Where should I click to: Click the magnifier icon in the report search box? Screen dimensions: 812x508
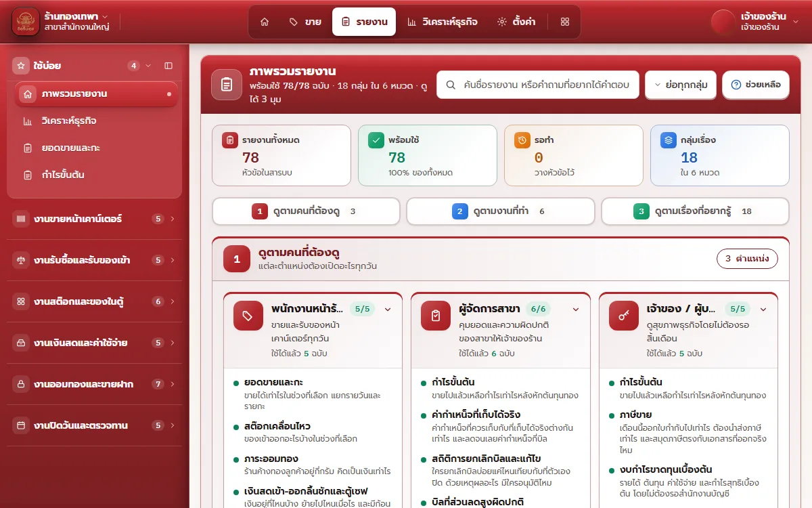point(450,85)
